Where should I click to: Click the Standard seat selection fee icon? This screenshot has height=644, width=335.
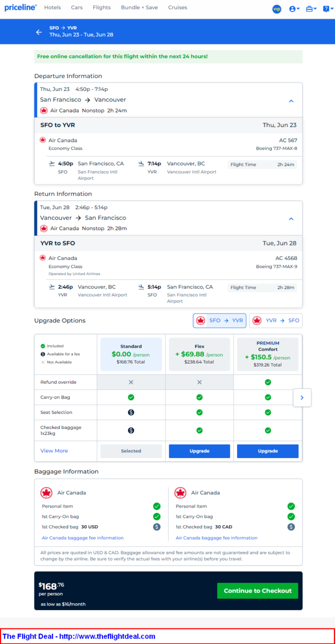point(131,412)
